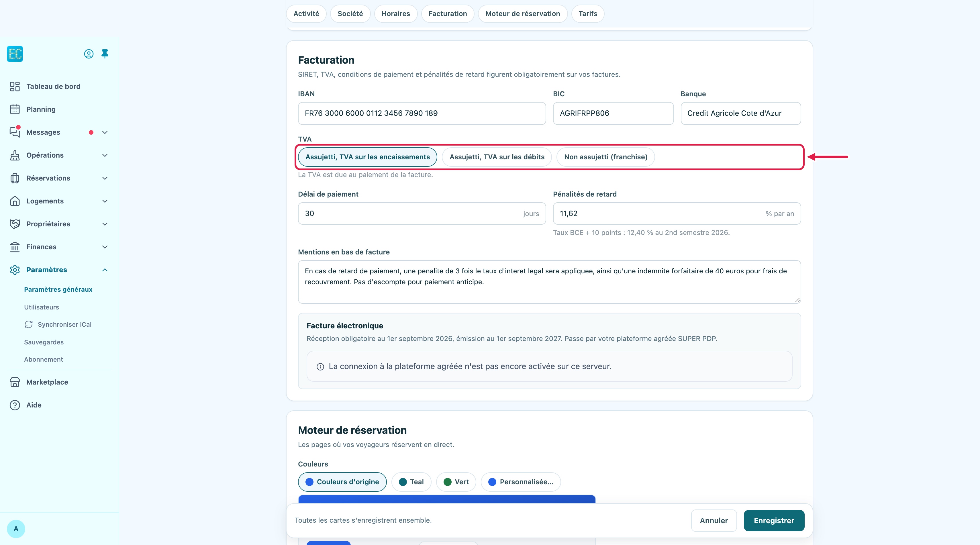The width and height of the screenshot is (980, 545).
Task: Open Tableau de bord dashboard icon
Action: coord(15,86)
